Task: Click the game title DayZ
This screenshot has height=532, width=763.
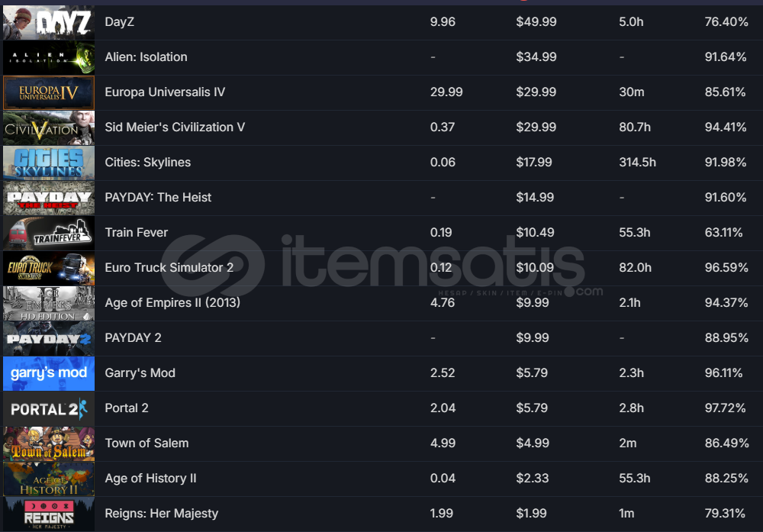Action: [x=119, y=22]
